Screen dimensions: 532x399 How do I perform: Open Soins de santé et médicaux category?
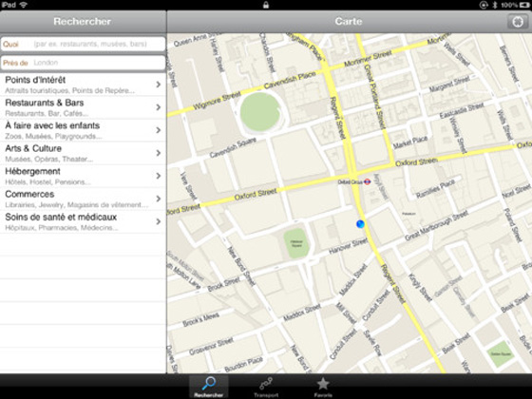coord(84,221)
